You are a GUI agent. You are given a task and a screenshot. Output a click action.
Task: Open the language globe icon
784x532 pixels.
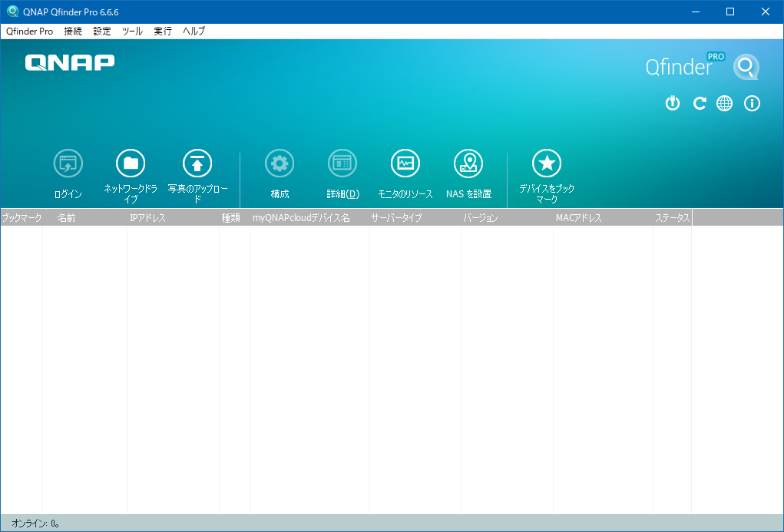(x=724, y=103)
